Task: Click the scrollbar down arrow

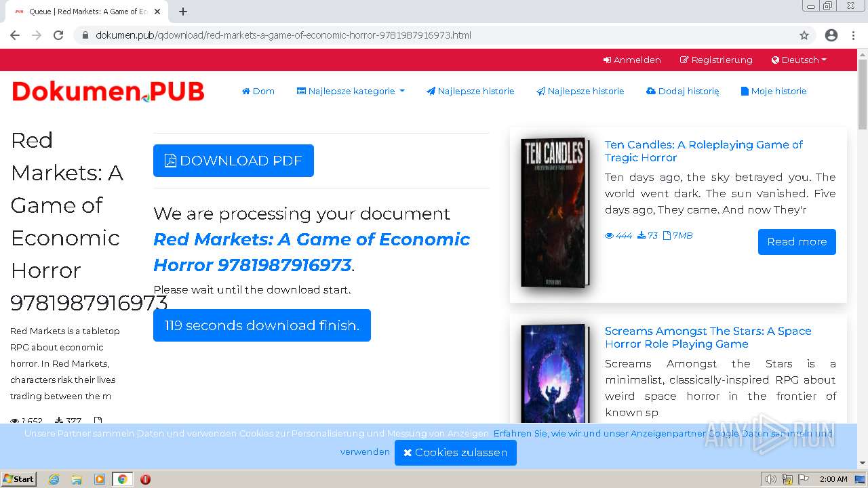Action: 862,464
